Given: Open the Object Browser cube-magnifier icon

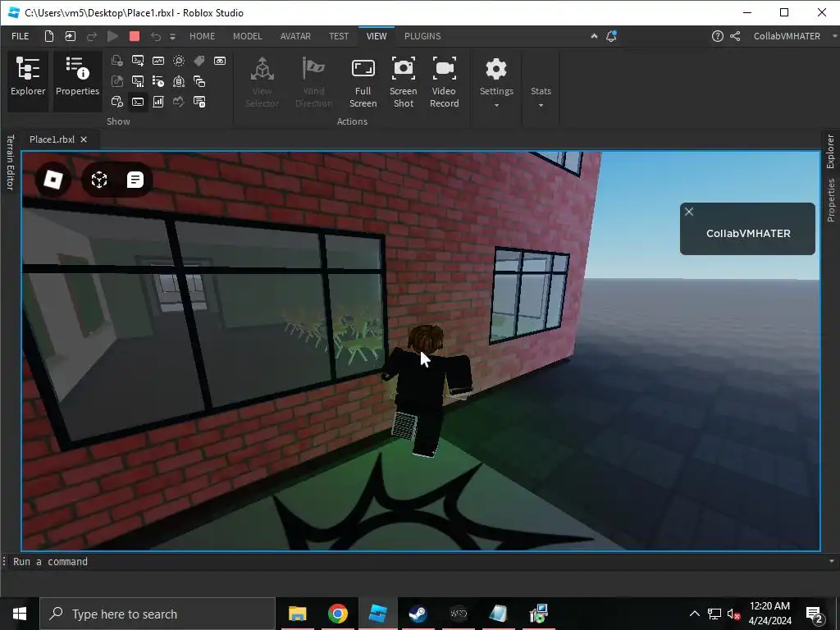Looking at the screenshot, I should pyautogui.click(x=117, y=101).
